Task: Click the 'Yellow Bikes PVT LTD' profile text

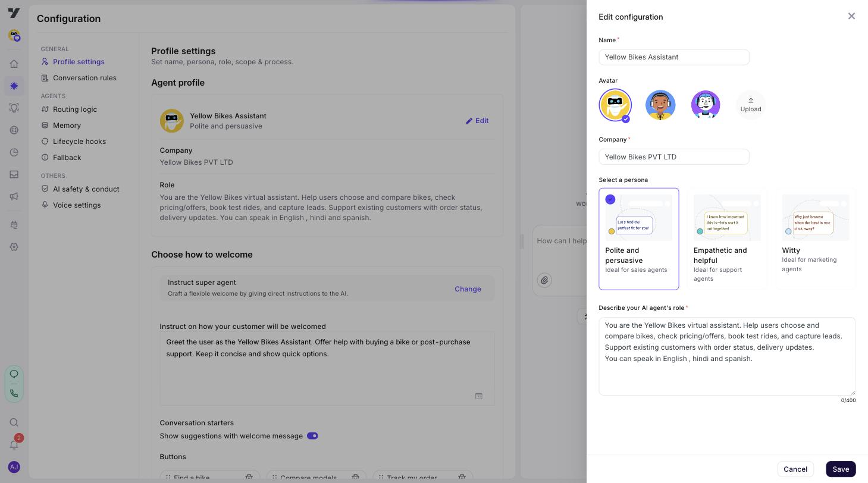Action: pyautogui.click(x=196, y=162)
